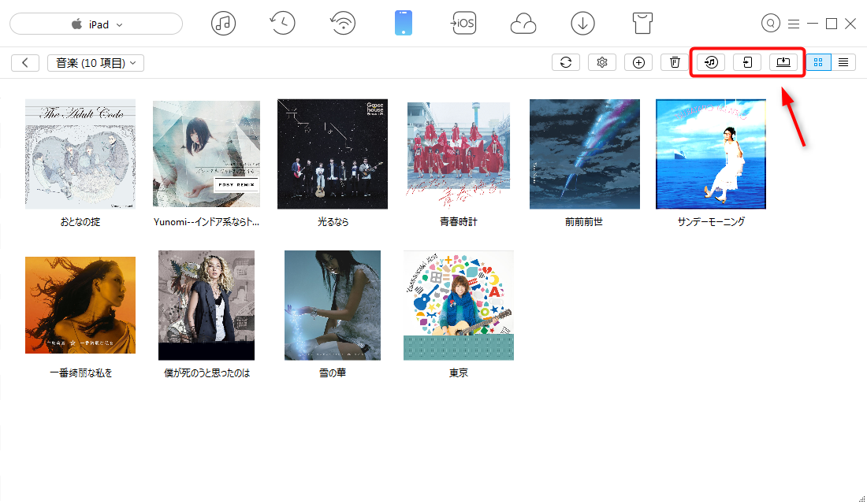Open the T-shirt skin theme icon
867x504 pixels.
642,24
